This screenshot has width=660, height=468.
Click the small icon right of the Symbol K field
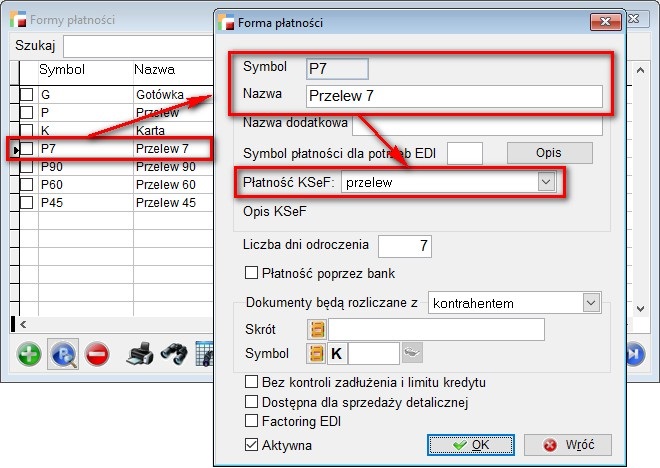[412, 353]
